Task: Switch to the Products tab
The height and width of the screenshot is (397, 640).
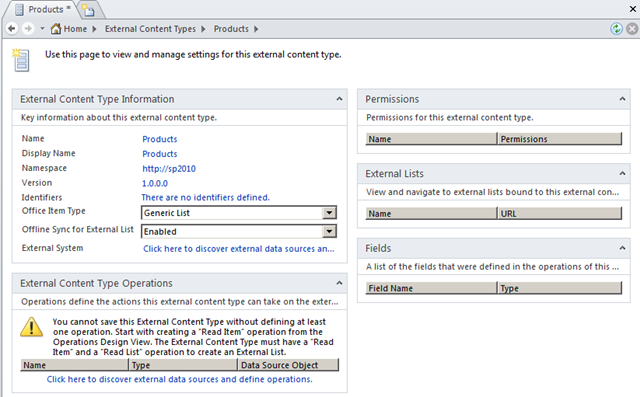Action: [x=42, y=9]
